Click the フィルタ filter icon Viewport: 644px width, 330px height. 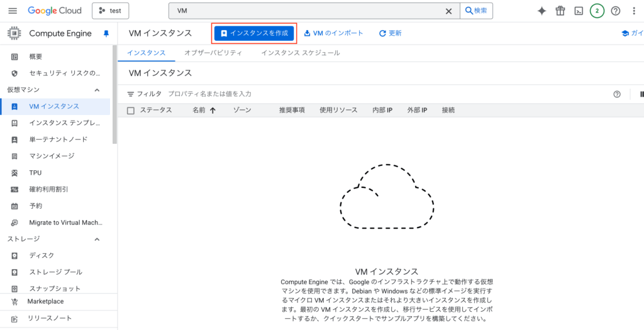point(131,94)
